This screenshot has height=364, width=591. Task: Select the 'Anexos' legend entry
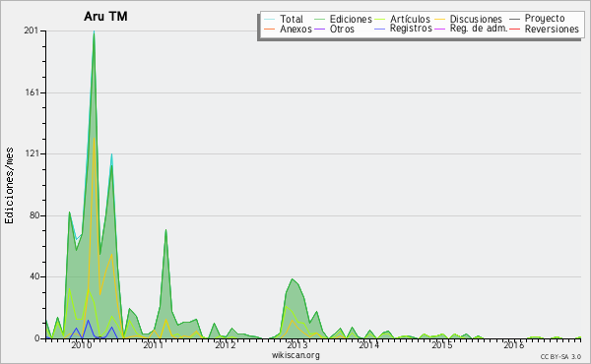point(288,29)
